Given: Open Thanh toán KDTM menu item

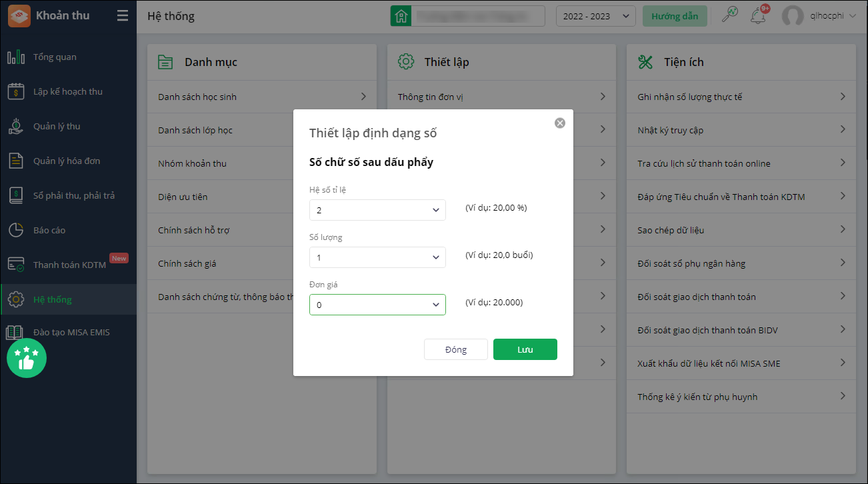Looking at the screenshot, I should coord(69,265).
